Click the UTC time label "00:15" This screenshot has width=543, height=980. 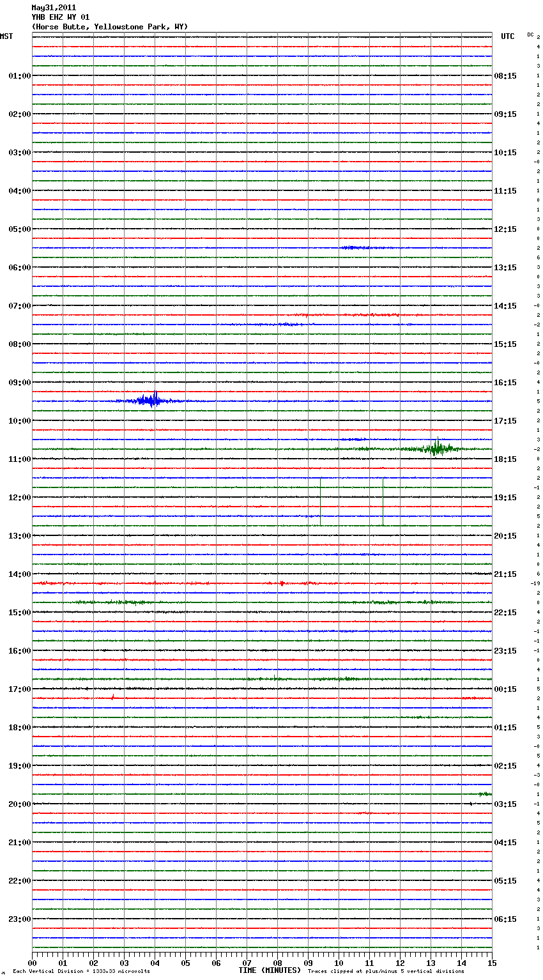coord(505,689)
